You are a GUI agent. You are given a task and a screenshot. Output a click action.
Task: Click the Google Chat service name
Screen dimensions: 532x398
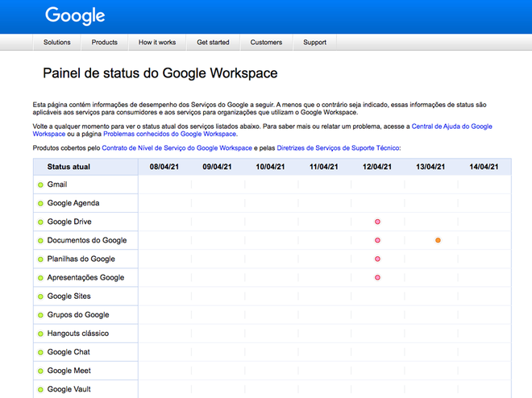[69, 352]
